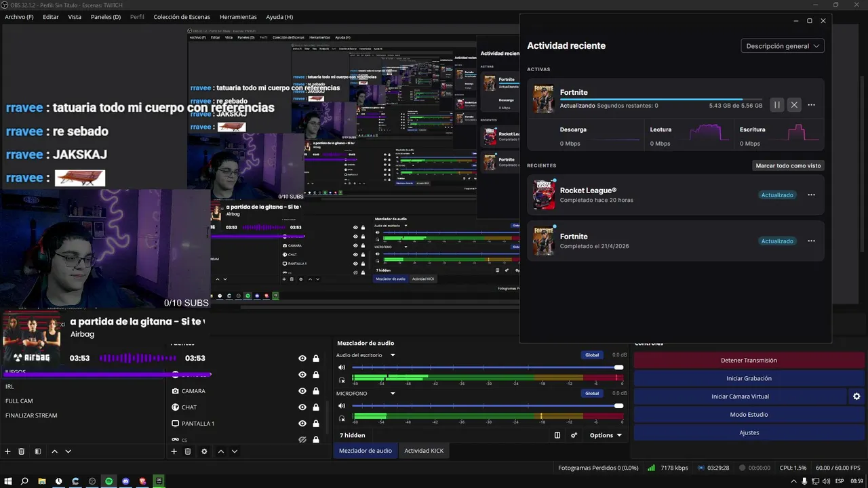Switch to the Actividad KICK tab

(424, 451)
